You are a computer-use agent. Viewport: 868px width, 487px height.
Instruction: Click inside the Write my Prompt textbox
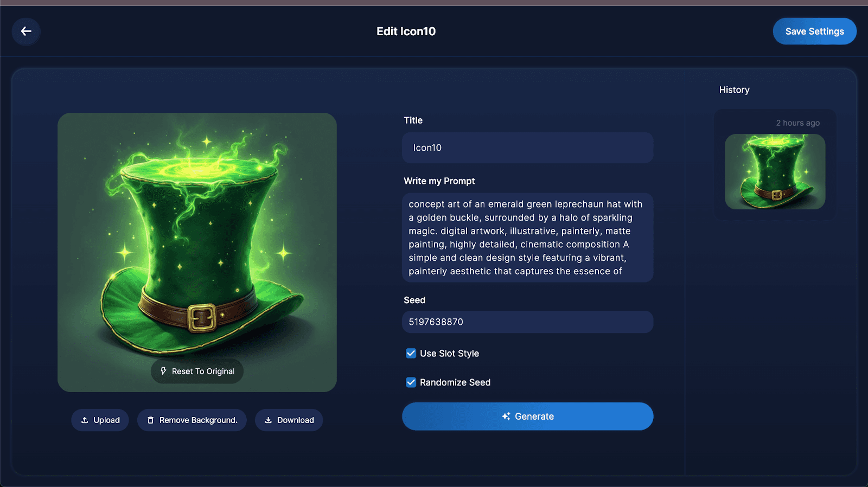(527, 238)
